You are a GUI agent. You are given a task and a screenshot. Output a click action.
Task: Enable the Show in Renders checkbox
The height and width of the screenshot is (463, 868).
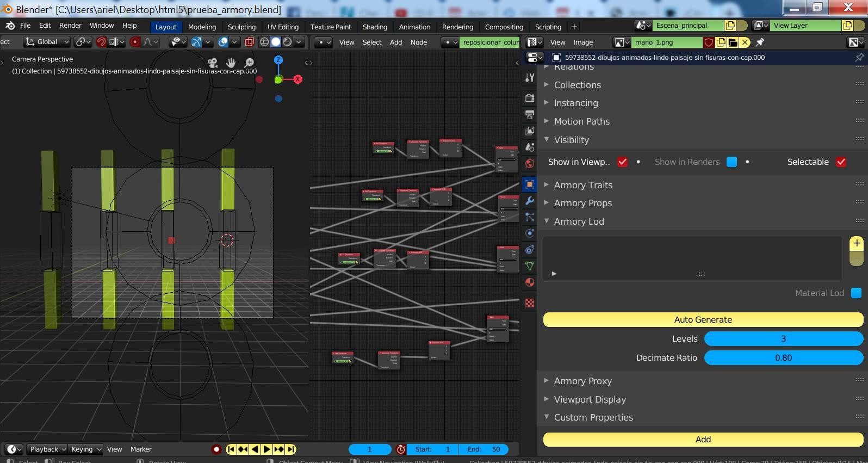731,162
